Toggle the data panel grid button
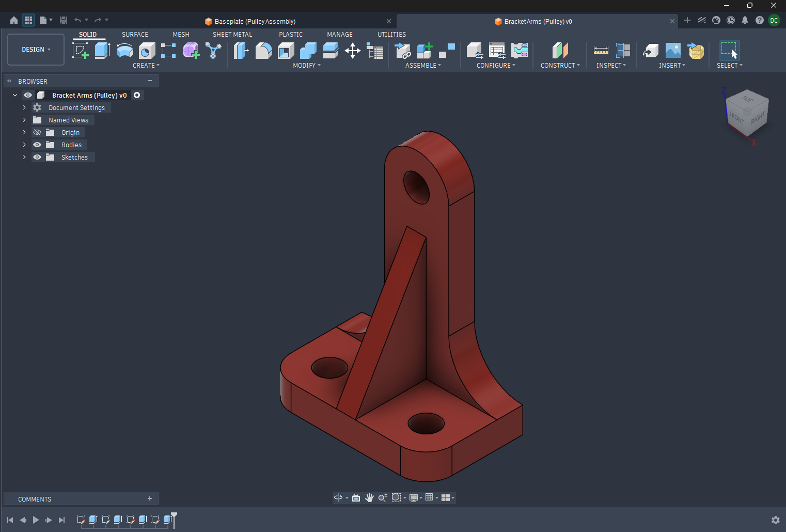This screenshot has width=786, height=532. pos(28,20)
